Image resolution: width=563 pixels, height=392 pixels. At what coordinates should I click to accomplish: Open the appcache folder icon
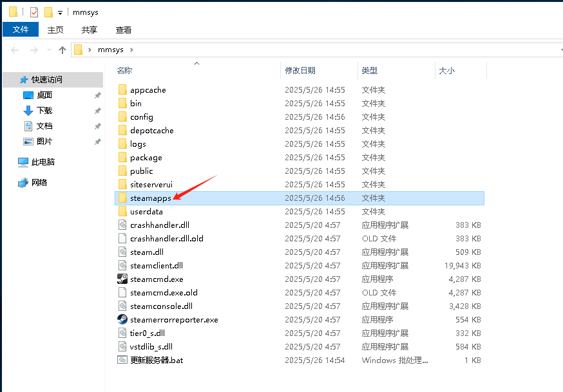click(122, 89)
